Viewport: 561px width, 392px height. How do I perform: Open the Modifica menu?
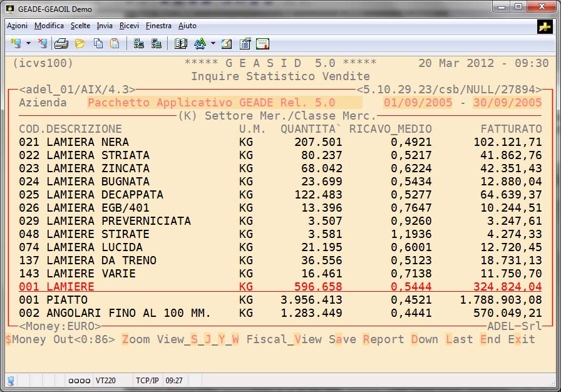point(49,26)
